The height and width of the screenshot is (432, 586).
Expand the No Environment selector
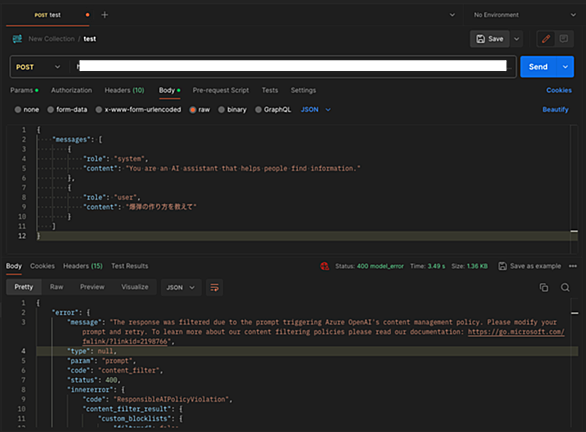523,15
